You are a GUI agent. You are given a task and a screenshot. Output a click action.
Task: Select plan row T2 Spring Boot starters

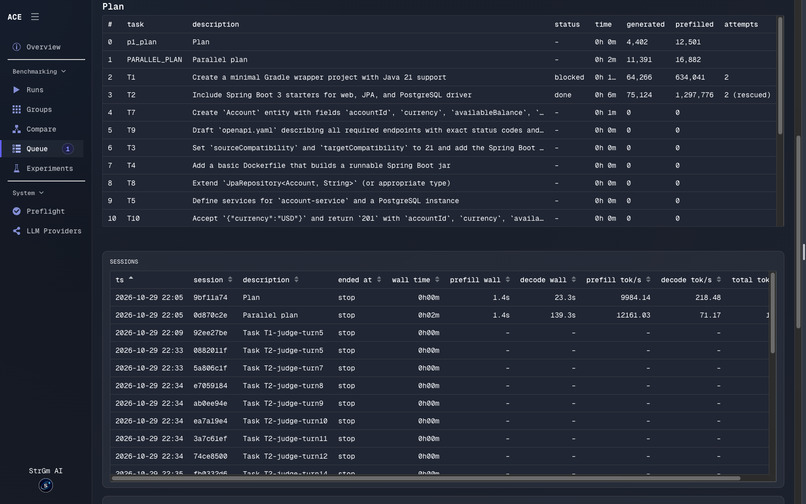click(x=439, y=95)
